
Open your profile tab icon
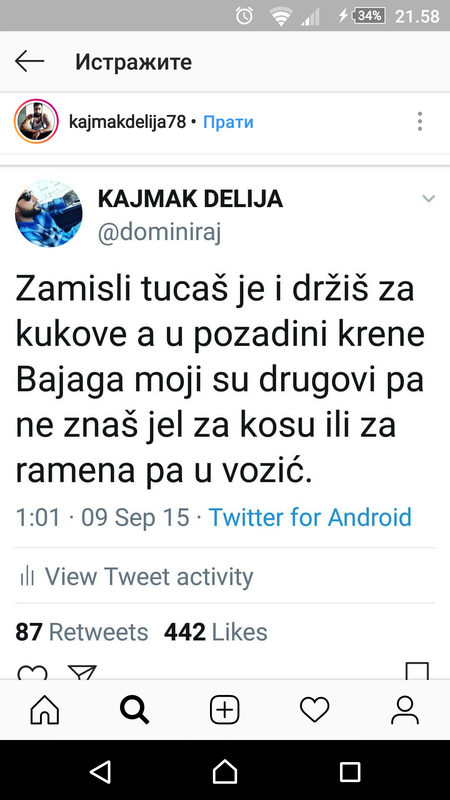[x=405, y=710]
